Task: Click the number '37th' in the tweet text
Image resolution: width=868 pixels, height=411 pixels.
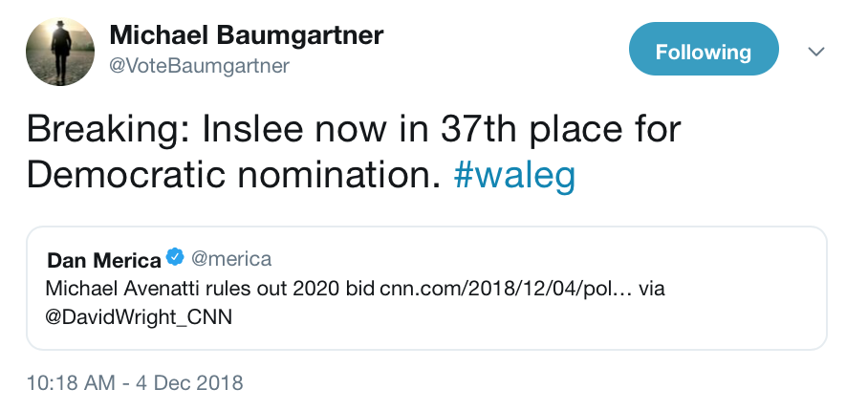Action: point(481,128)
